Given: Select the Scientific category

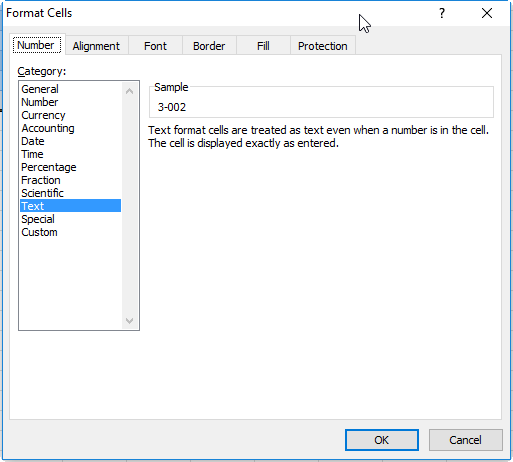Looking at the screenshot, I should pos(42,193).
